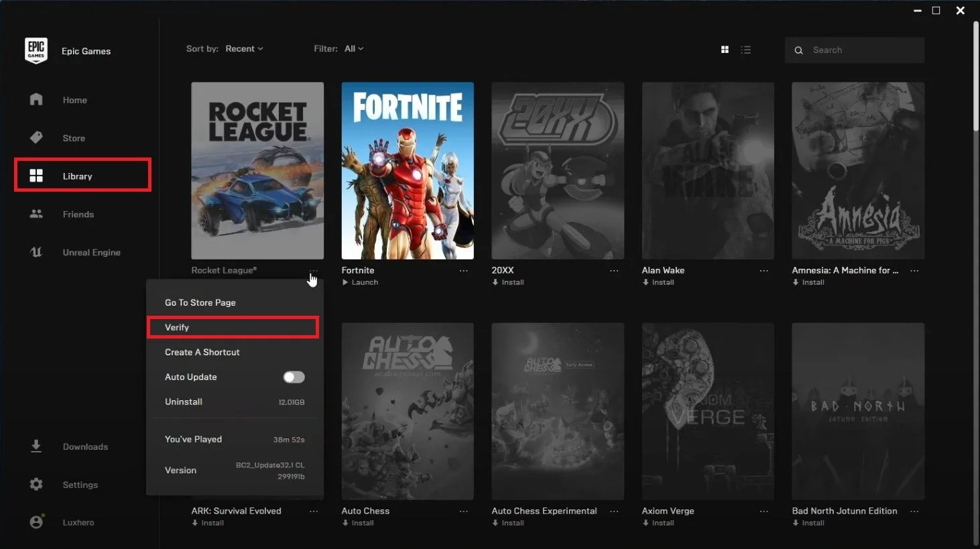Viewport: 980px width, 549px height.
Task: Click the Axiom Verge game title
Action: [x=668, y=511]
